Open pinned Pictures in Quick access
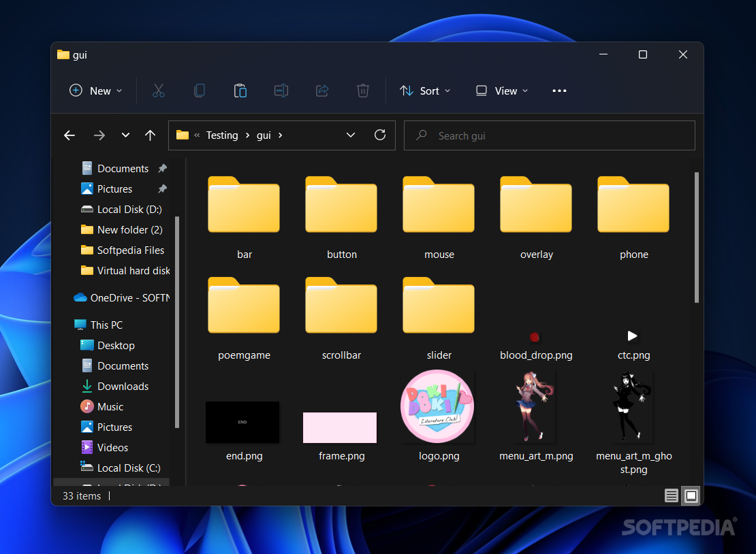The height and width of the screenshot is (554, 756). click(x=114, y=189)
